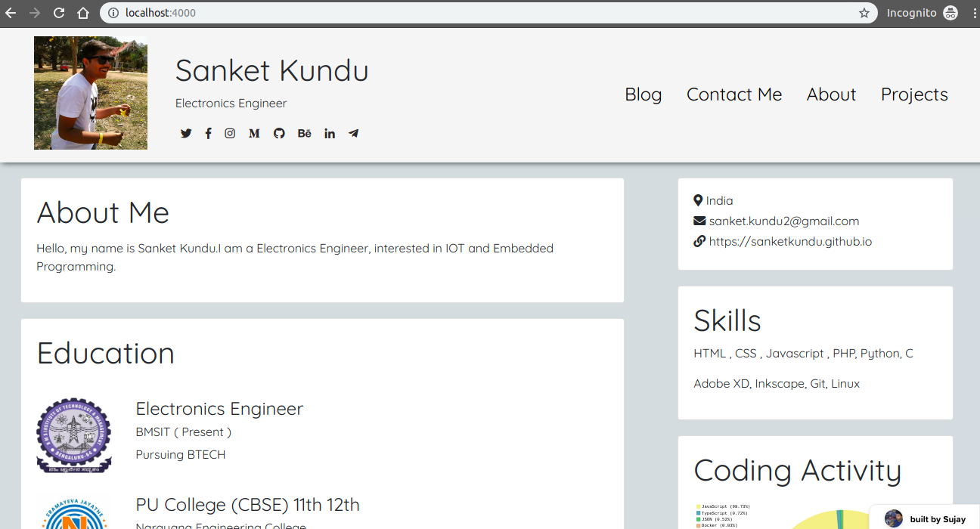Click the Facebook social icon

coord(208,134)
